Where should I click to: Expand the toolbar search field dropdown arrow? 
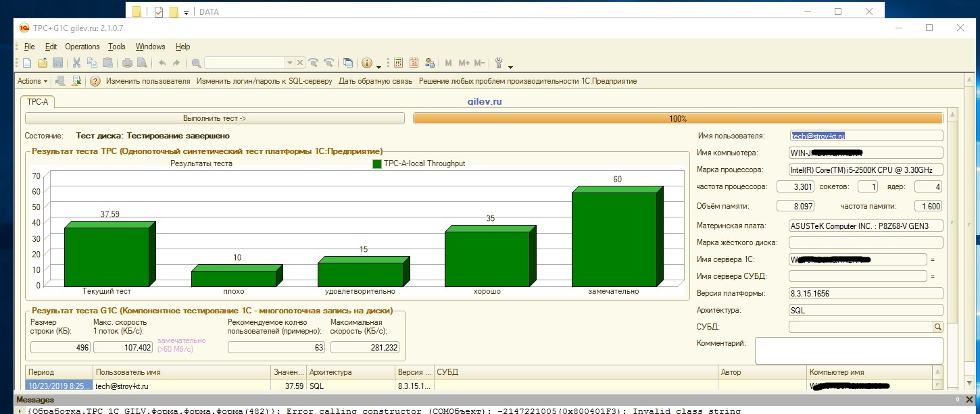coord(290,63)
